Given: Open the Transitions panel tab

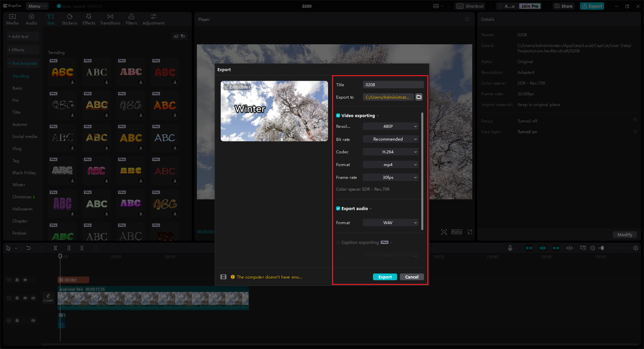Looking at the screenshot, I should pos(110,20).
